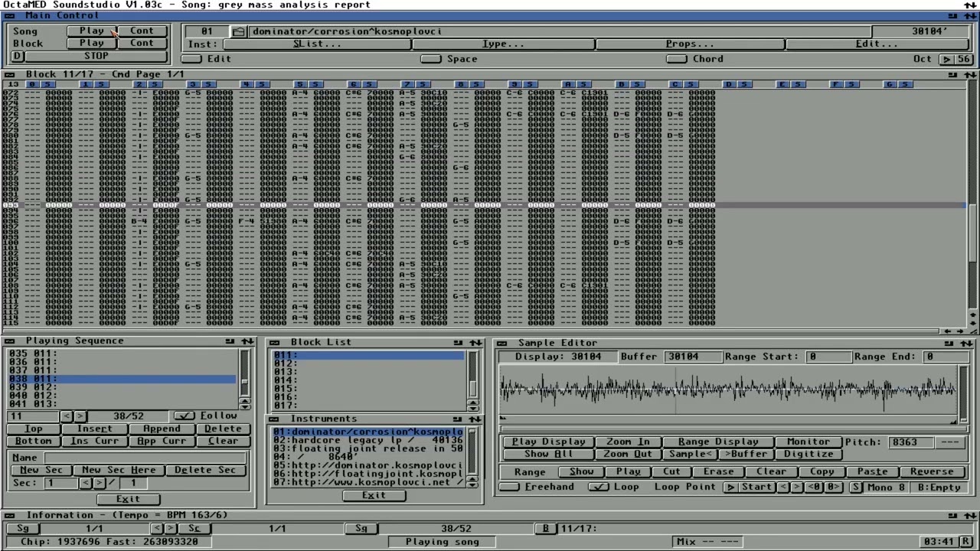Click Insert button in Playing Sequence
Viewport: 980px width, 551px height.
tap(94, 429)
